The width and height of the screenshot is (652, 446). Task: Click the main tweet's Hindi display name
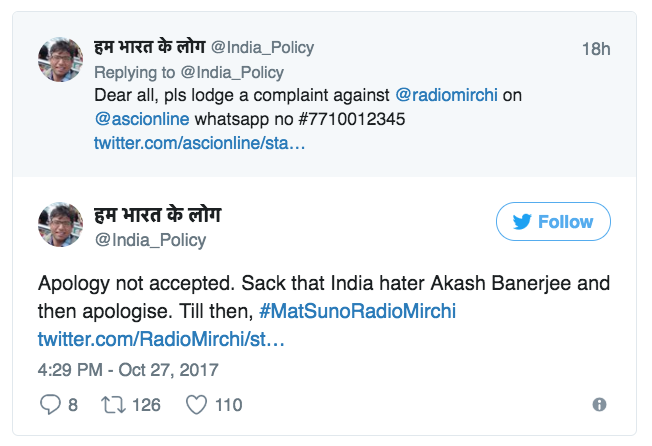(x=157, y=214)
